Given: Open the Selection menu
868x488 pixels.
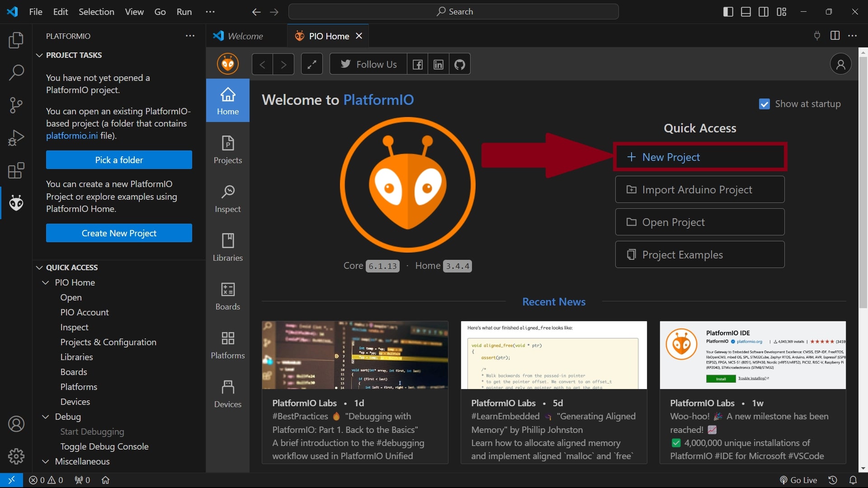Looking at the screenshot, I should point(96,12).
